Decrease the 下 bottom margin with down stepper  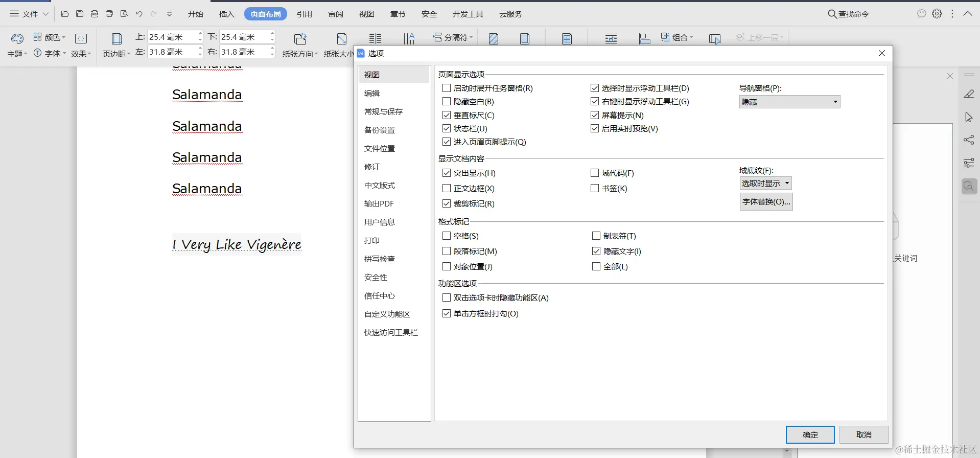272,40
